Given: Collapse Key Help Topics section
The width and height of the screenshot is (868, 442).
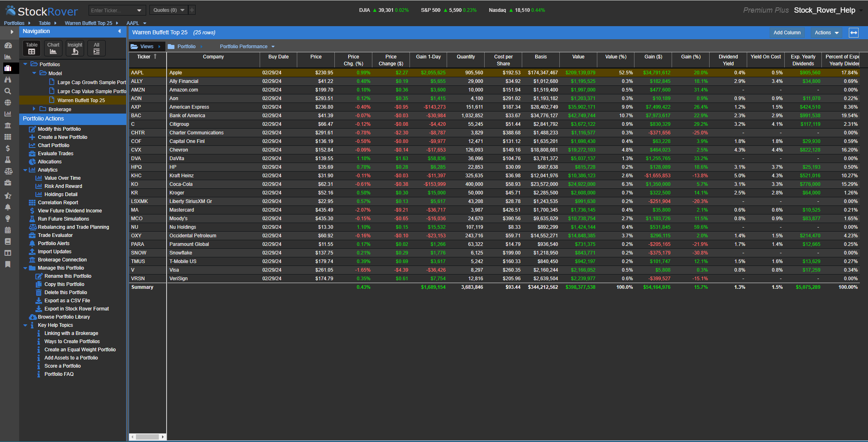Looking at the screenshot, I should (25, 325).
